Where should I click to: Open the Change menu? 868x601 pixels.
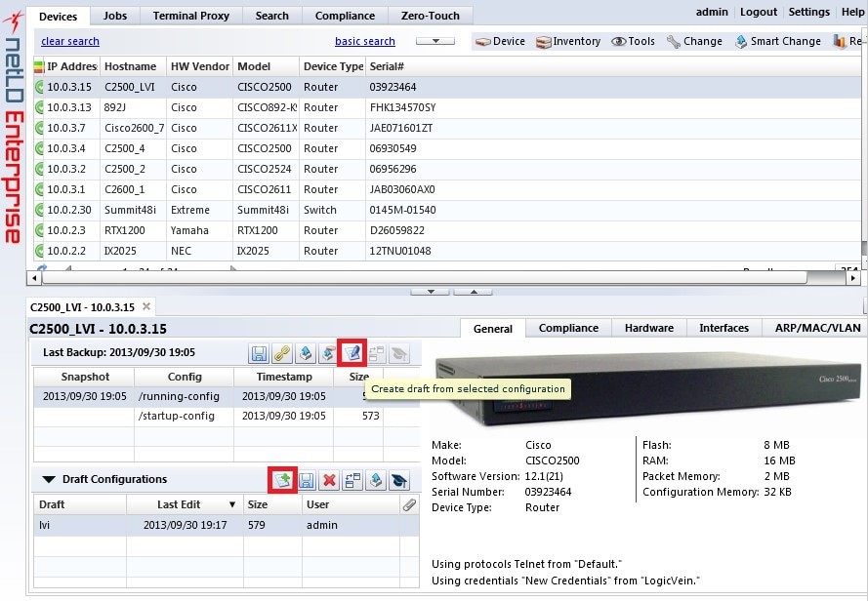point(694,42)
